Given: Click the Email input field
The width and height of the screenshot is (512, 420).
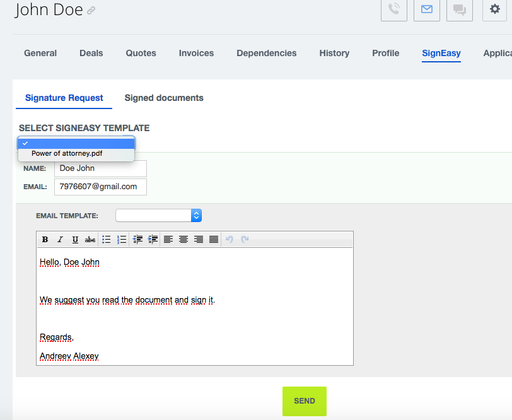Looking at the screenshot, I should (101, 187).
